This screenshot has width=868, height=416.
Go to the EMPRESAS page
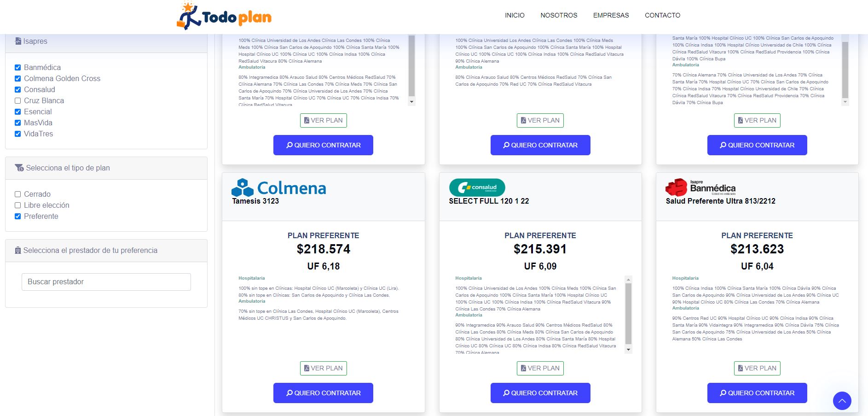[611, 15]
